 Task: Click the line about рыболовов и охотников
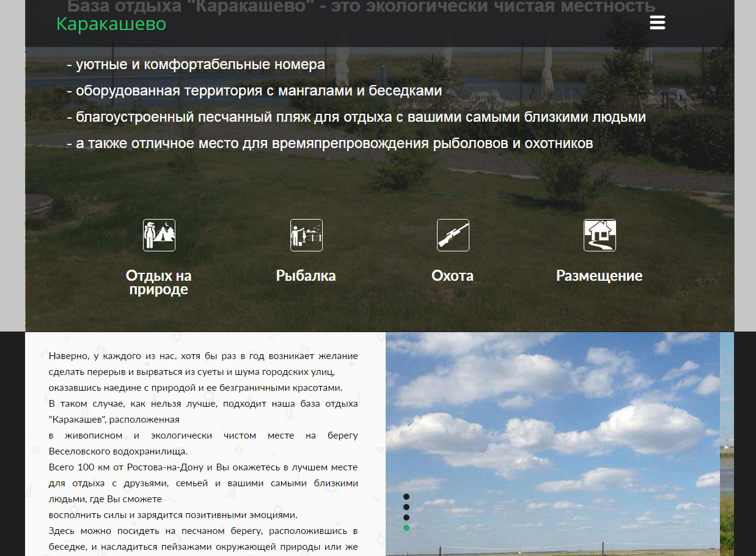[x=330, y=144]
